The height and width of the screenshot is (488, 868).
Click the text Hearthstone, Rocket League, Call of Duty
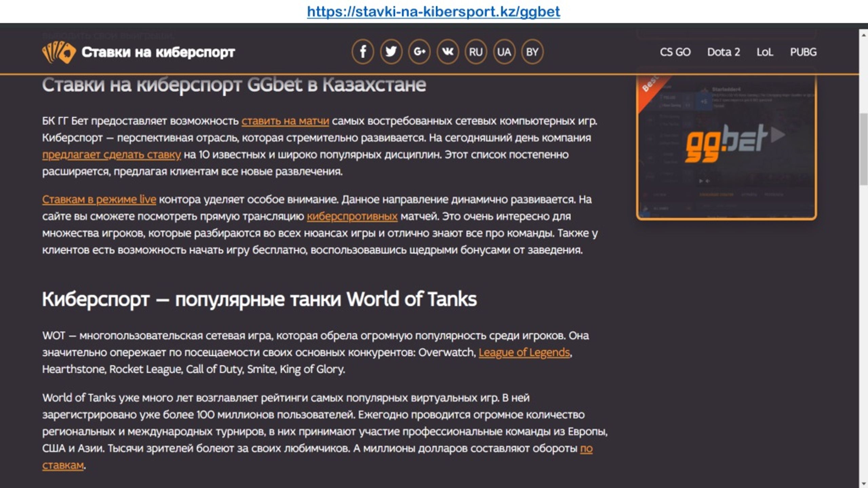click(142, 369)
